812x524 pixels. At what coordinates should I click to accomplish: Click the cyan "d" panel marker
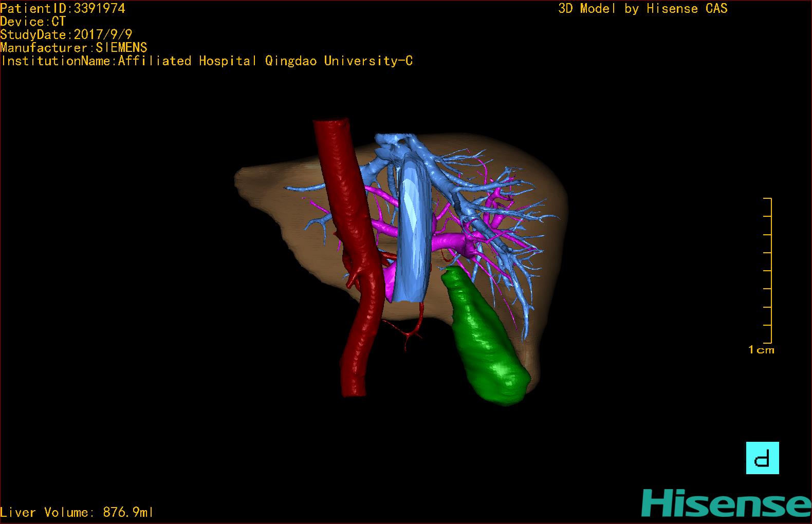point(762,458)
